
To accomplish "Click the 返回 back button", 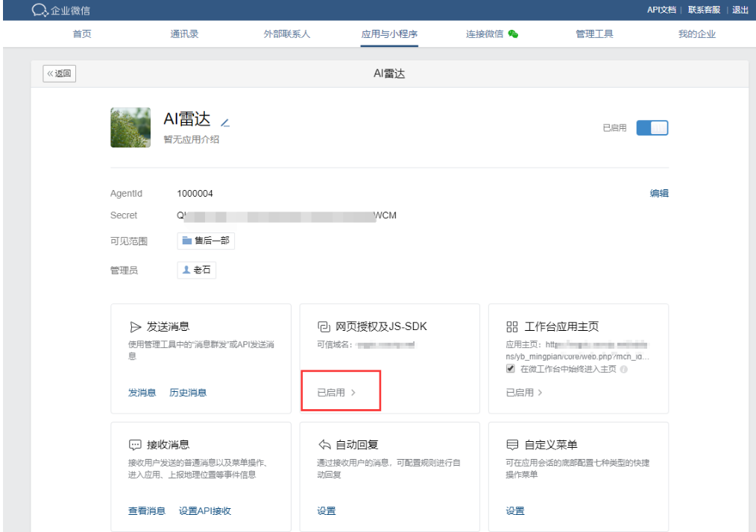I will (x=60, y=73).
